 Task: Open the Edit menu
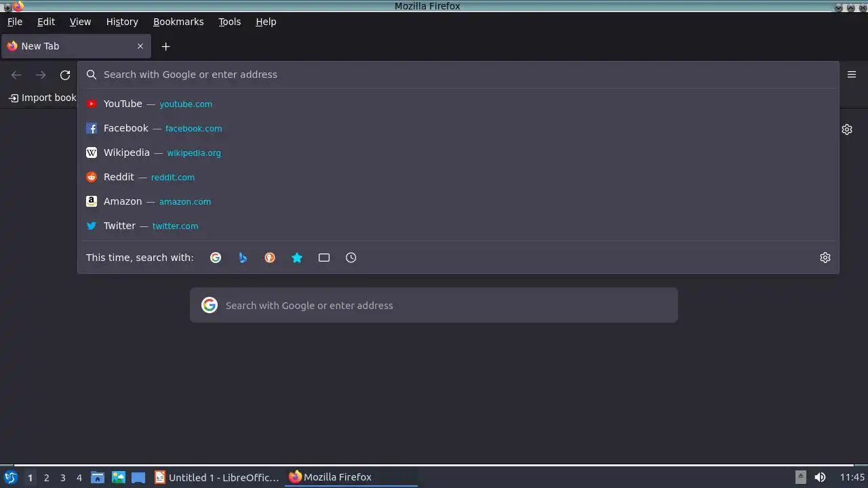point(46,22)
